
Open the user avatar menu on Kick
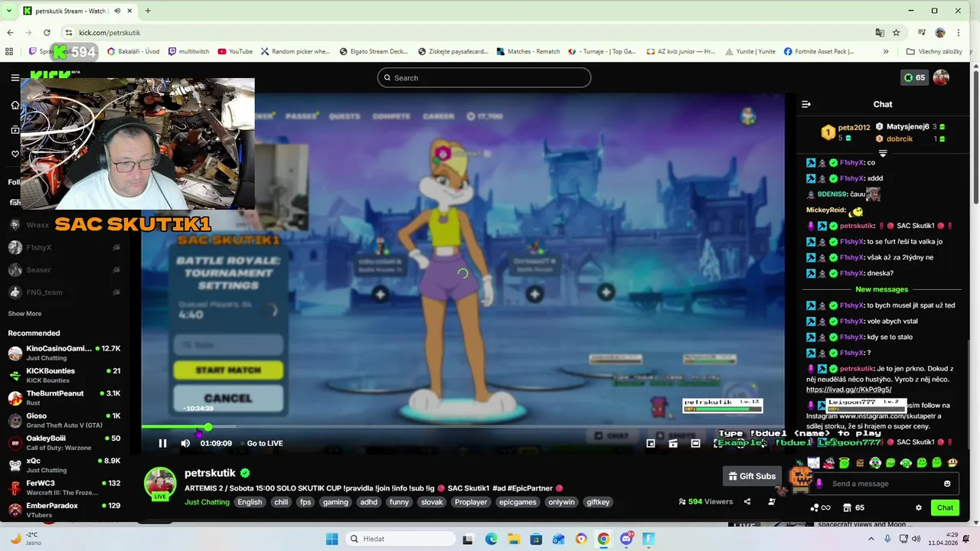point(941,77)
